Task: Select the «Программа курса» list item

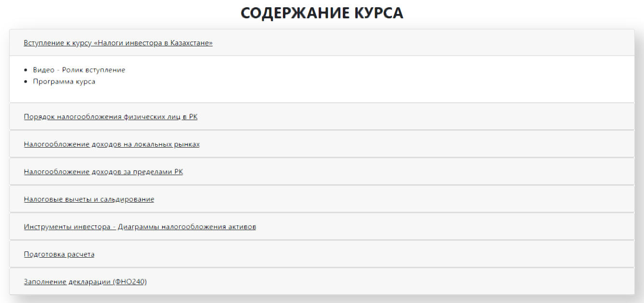Action: 64,82
